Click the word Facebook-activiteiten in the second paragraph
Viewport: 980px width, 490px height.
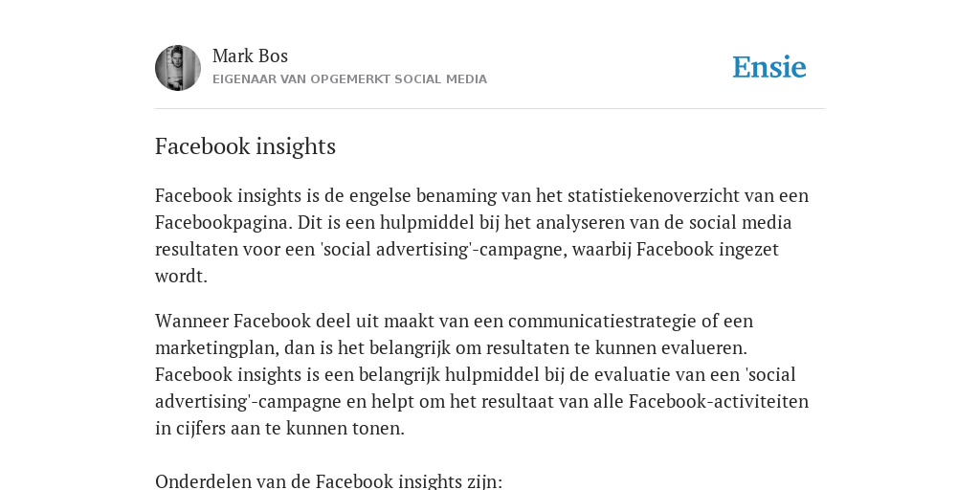tap(719, 401)
